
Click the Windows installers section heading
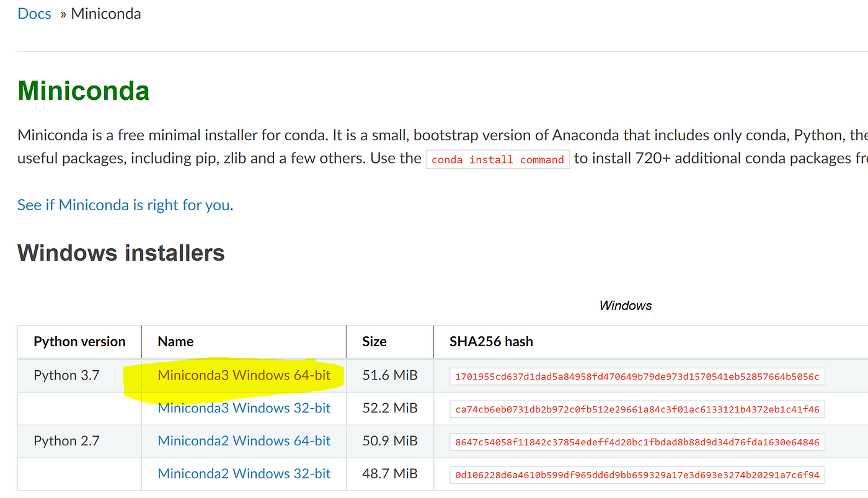coord(121,252)
